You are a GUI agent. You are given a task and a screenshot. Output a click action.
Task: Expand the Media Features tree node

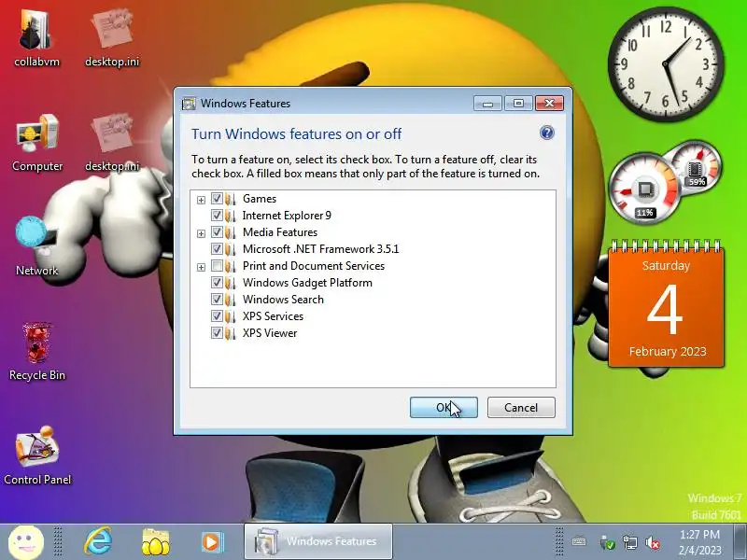[201, 233]
